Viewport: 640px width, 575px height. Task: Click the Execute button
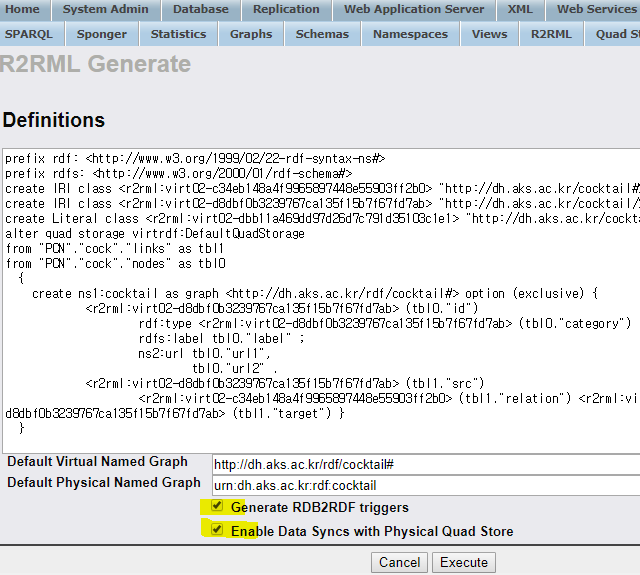(x=464, y=562)
